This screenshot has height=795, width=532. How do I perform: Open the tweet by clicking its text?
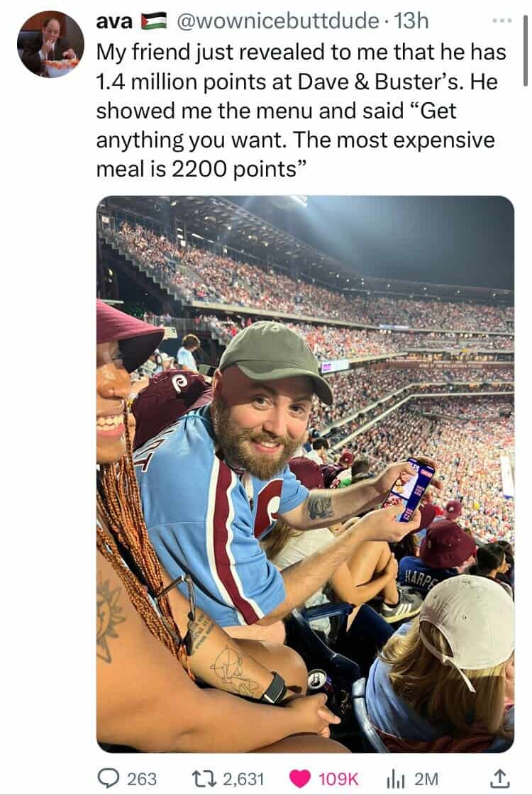[x=301, y=111]
